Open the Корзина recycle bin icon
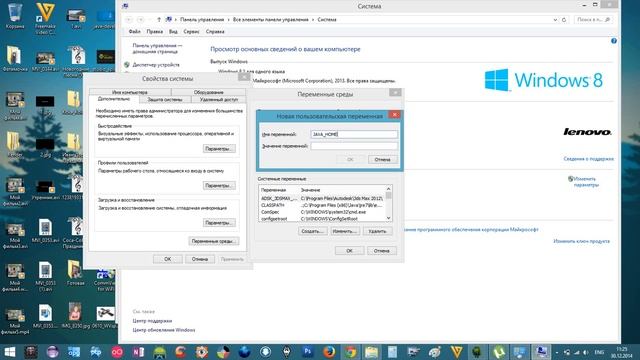640x360 pixels. pos(15,16)
